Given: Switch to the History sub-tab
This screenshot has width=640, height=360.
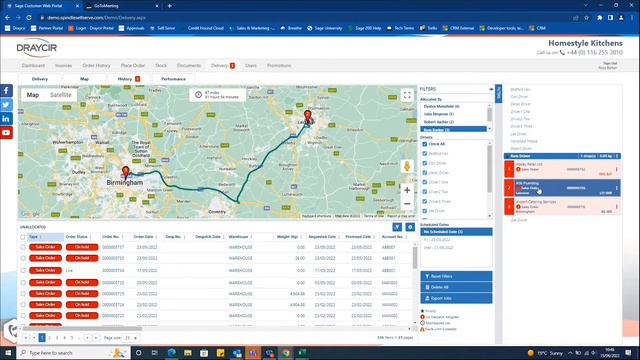Looking at the screenshot, I should coord(128,79).
